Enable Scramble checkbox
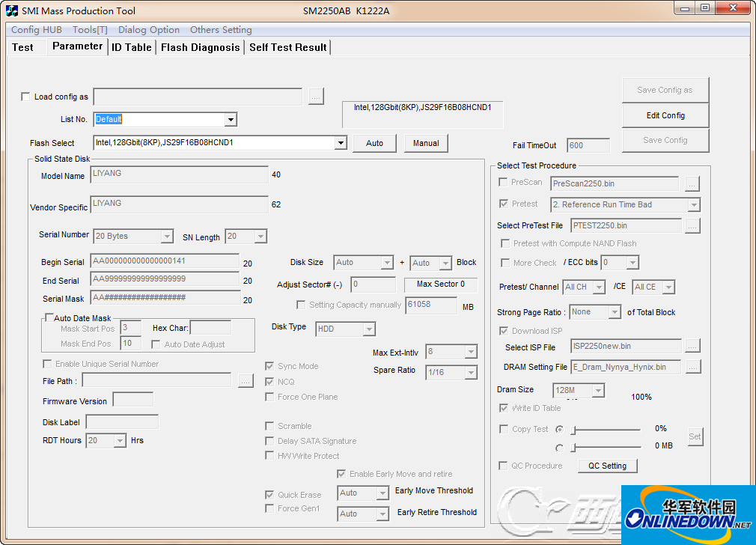This screenshot has width=756, height=545. 269,426
